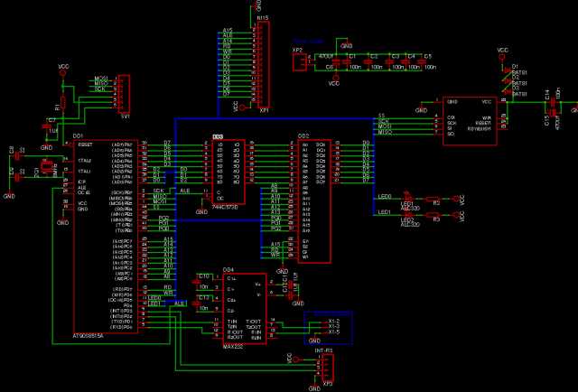This screenshot has height=392, width=578.
Task: Click resistor R2 next to LED1
Action: tap(433, 199)
